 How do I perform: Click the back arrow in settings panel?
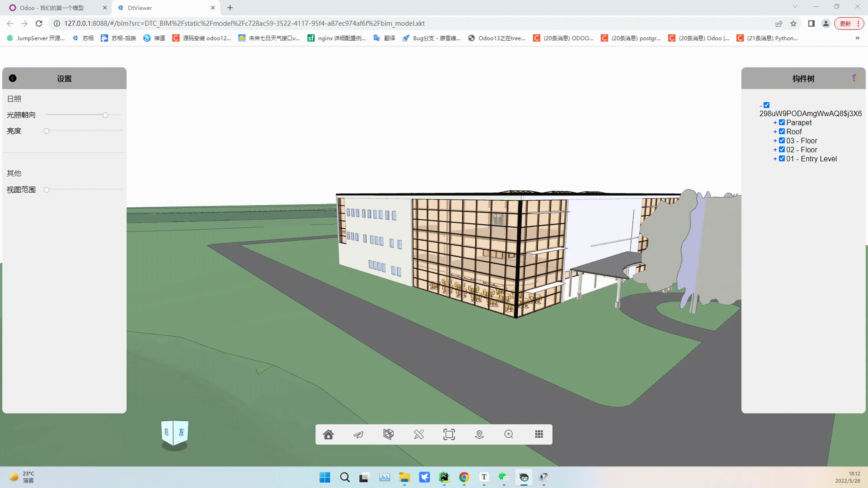(12, 78)
